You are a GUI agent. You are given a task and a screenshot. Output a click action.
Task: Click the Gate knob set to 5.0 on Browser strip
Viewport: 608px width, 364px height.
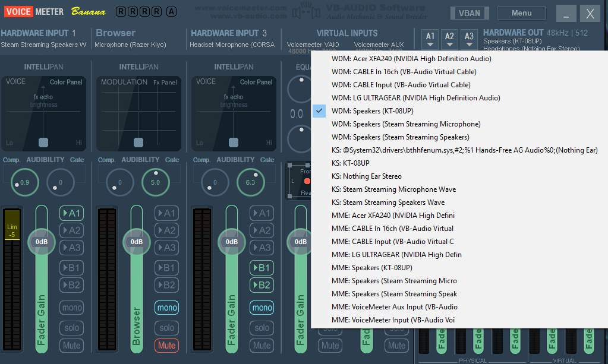(x=155, y=182)
